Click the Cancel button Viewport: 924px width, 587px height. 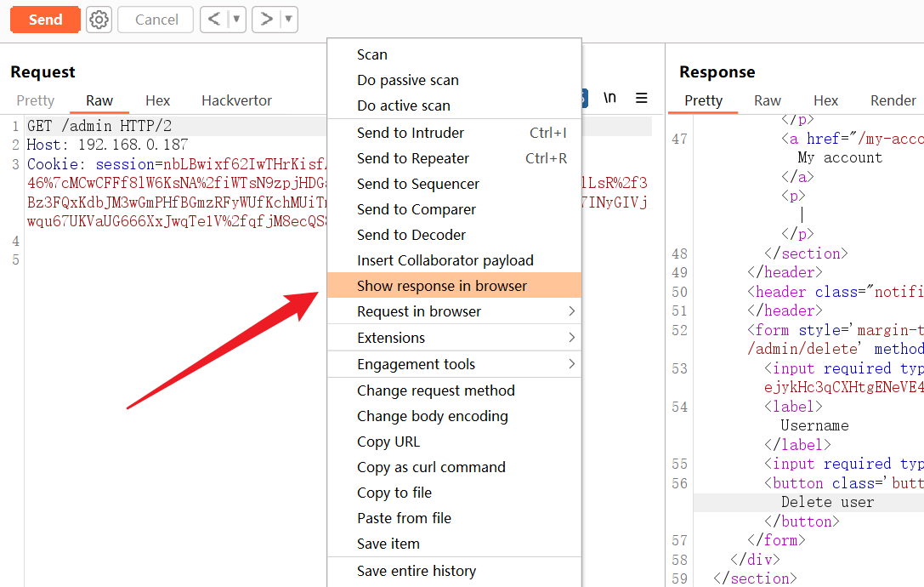click(156, 20)
